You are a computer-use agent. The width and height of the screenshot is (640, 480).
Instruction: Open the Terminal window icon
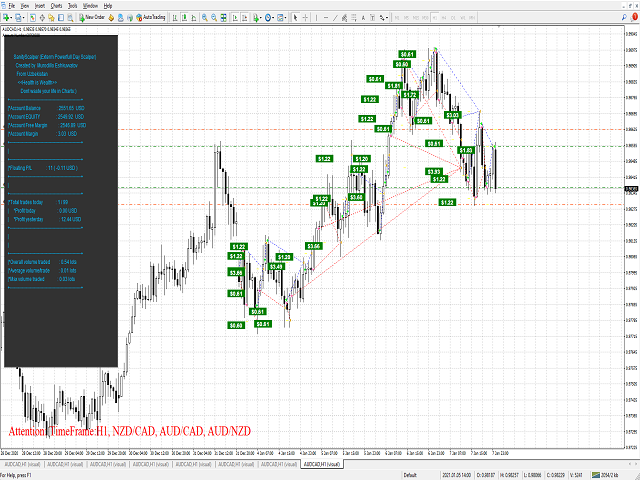coord(61,18)
